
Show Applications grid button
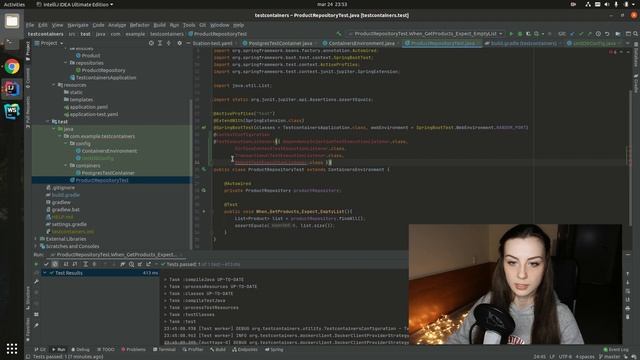(x=12, y=348)
